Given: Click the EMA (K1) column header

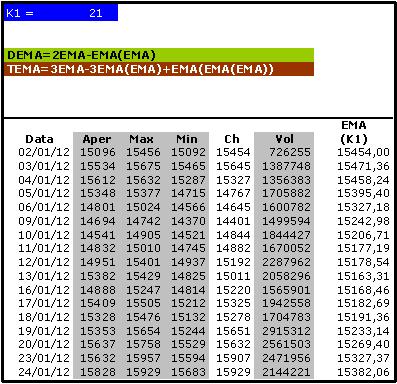Looking at the screenshot, I should point(354,132).
